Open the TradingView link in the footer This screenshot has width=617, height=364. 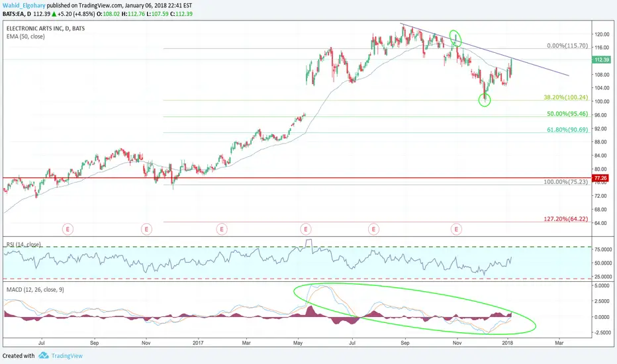(x=67, y=356)
